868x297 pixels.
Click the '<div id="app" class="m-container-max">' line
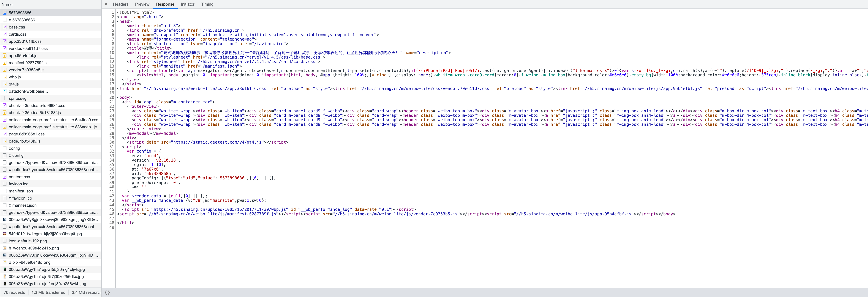[x=169, y=102]
